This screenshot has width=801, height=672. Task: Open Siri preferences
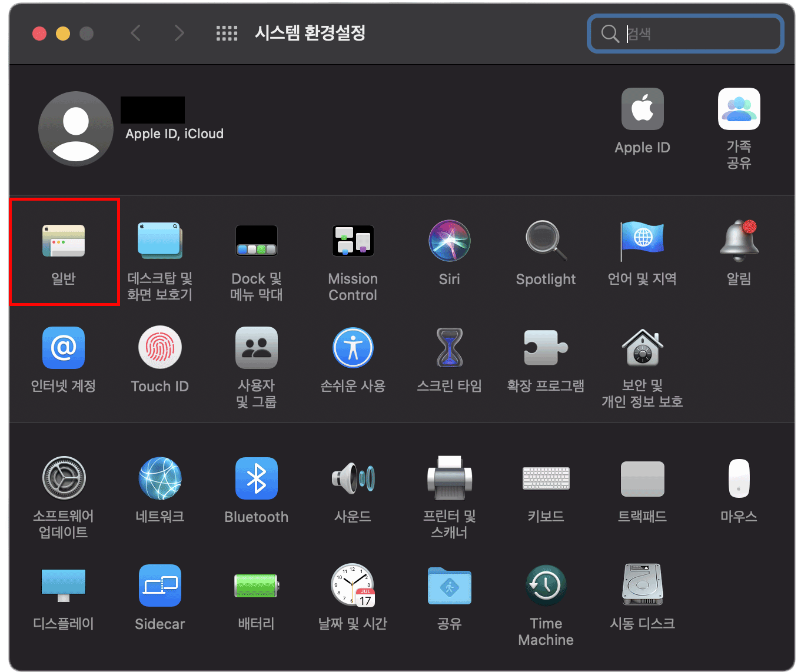click(x=449, y=241)
